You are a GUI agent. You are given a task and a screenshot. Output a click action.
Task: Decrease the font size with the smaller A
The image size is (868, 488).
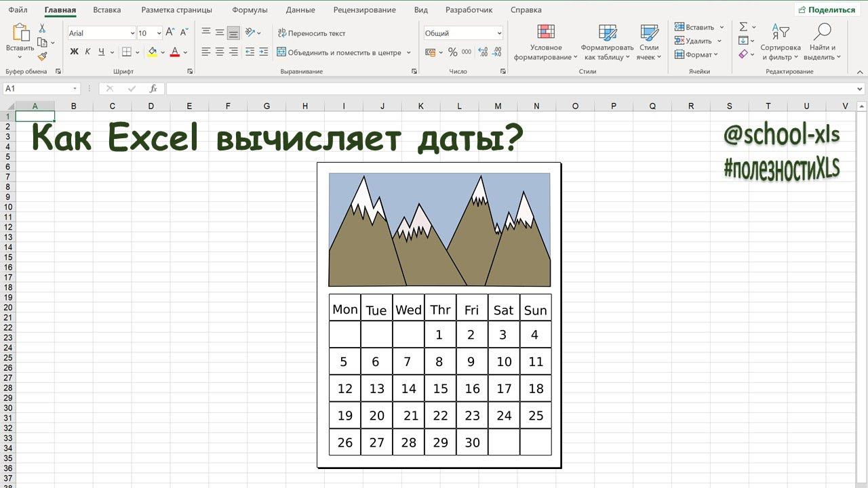(184, 33)
